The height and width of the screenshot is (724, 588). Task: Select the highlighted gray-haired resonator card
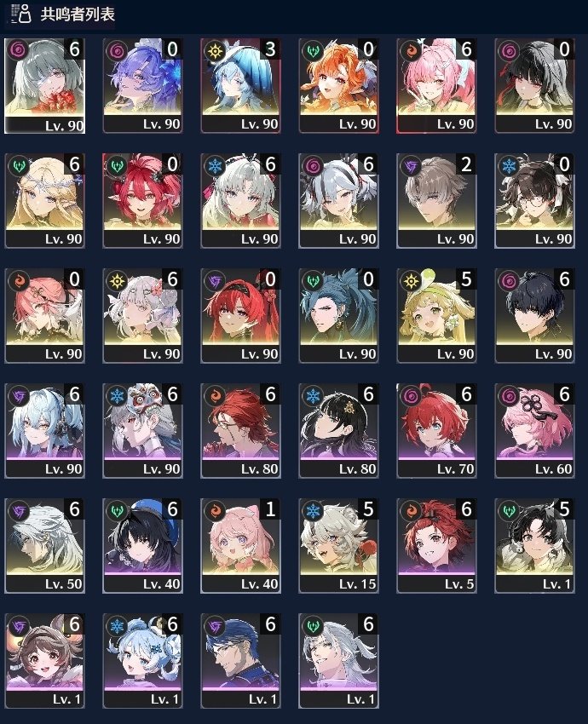(x=45, y=86)
